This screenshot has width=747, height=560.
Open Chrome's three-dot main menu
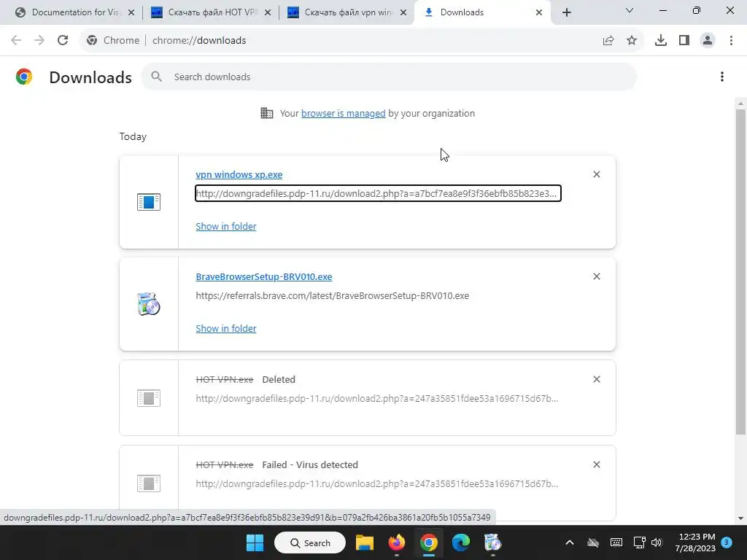pos(731,41)
